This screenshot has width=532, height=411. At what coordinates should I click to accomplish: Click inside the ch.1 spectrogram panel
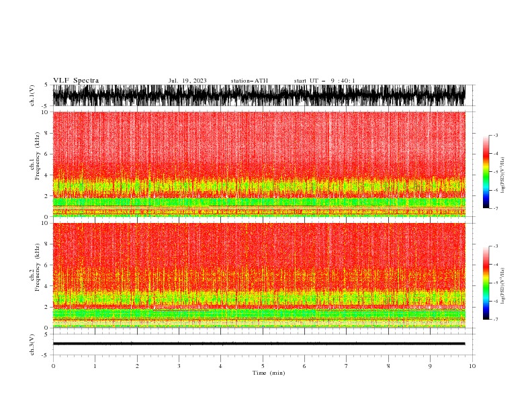coord(259,164)
